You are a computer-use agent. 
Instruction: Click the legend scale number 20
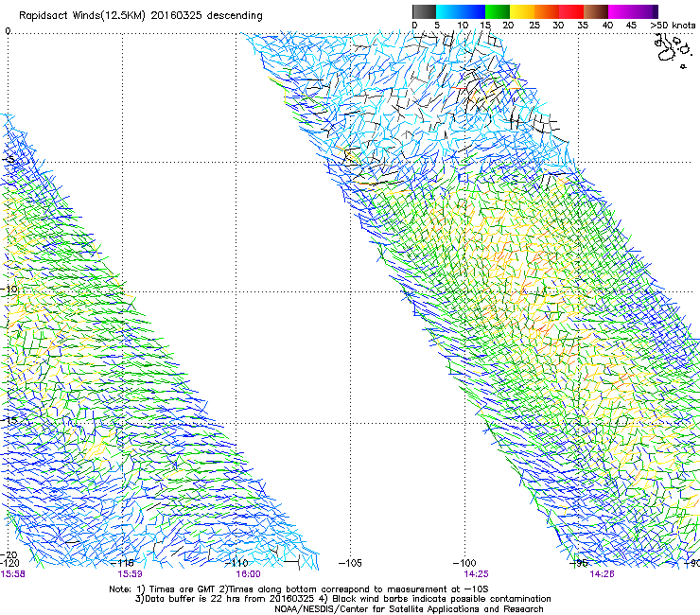pyautogui.click(x=508, y=26)
